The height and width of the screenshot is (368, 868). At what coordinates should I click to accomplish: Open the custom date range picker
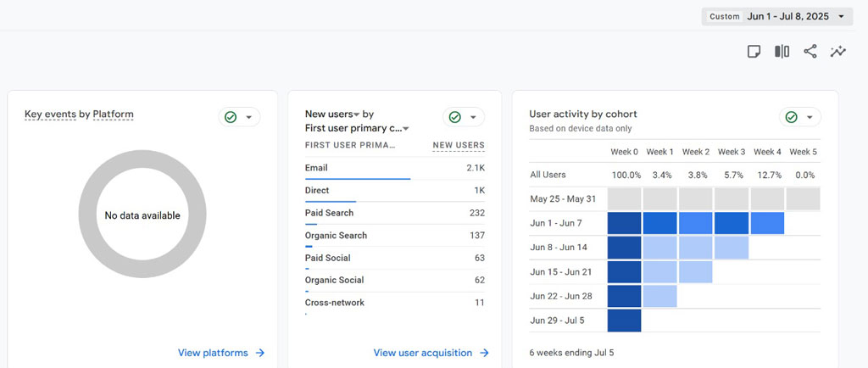pos(776,16)
